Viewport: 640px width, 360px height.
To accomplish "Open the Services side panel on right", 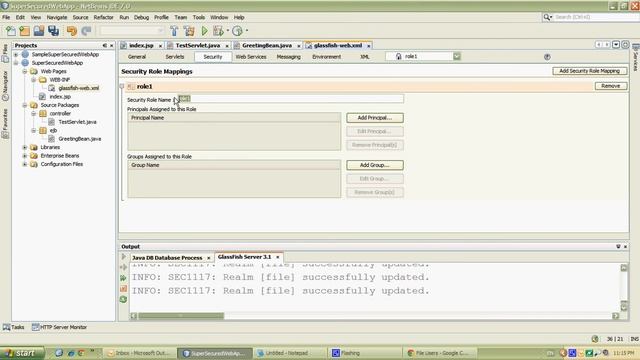I will point(636,57).
